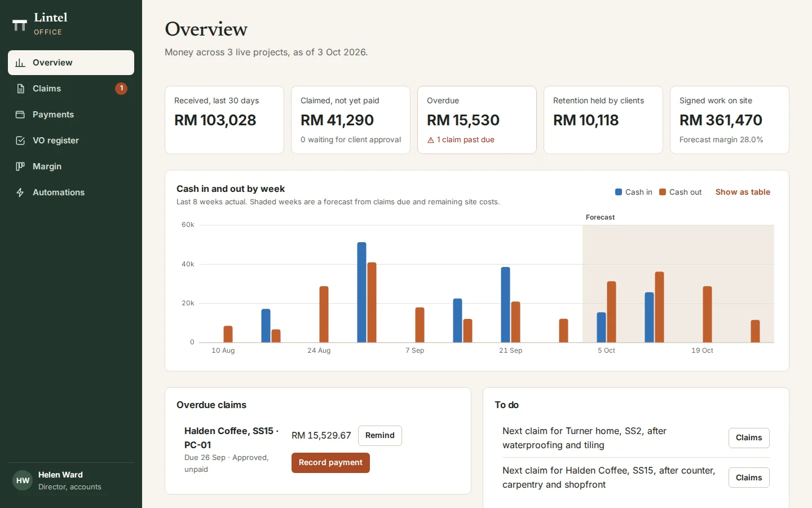The height and width of the screenshot is (508, 812).
Task: Click the "Halden Coffee, SS15 · PC-01" claim title
Action: 232,438
